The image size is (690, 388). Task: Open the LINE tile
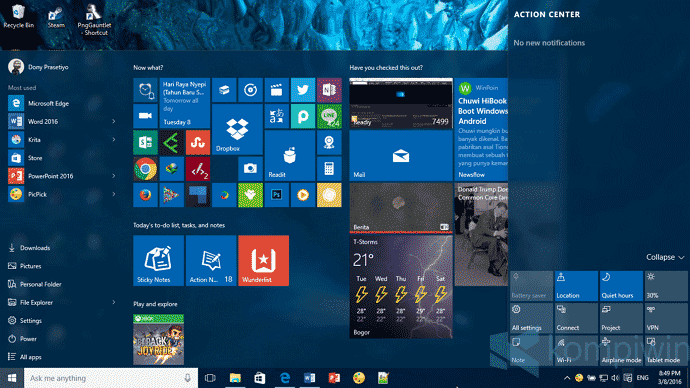(329, 117)
